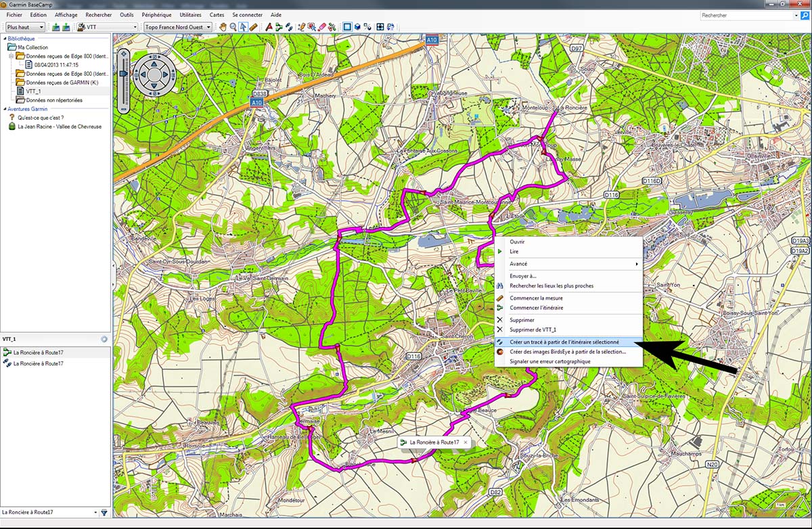Select the new track footprints tool

click(x=289, y=27)
